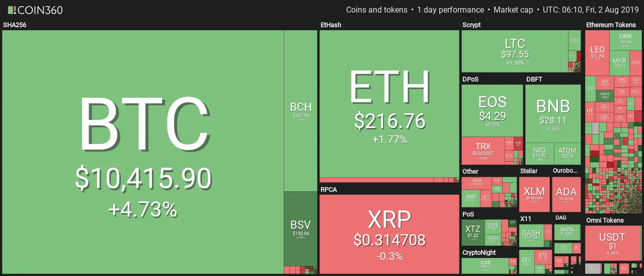The image size is (644, 276).
Task: Select the BCH block
Action: (300, 111)
